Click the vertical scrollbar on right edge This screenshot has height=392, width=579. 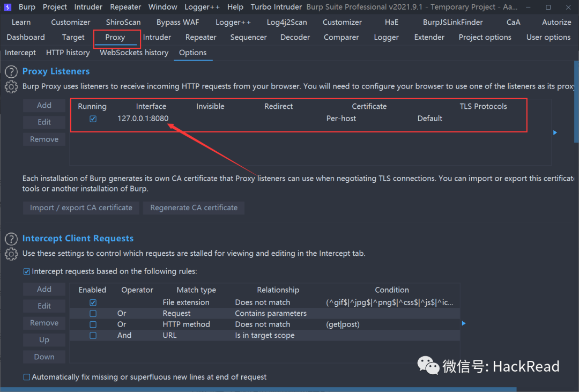point(576,101)
